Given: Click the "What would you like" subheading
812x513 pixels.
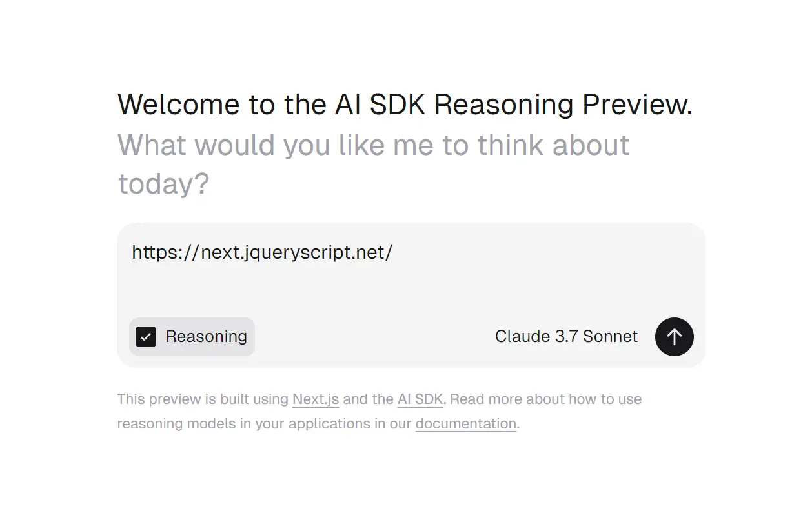Looking at the screenshot, I should [x=373, y=145].
